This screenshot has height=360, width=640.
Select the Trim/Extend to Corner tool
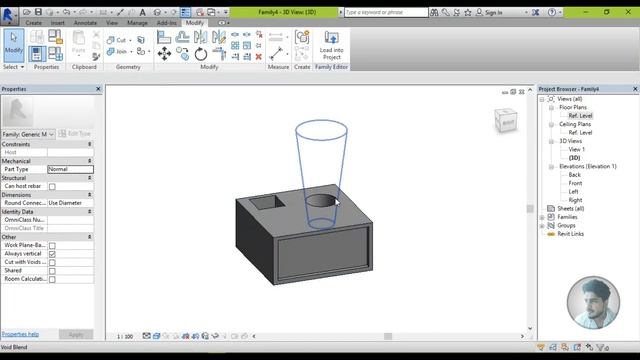[x=219, y=54]
